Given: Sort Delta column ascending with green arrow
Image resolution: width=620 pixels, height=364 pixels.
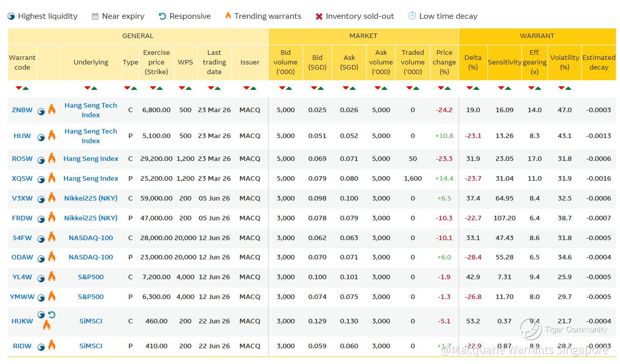Looking at the screenshot, I should tap(476, 88).
